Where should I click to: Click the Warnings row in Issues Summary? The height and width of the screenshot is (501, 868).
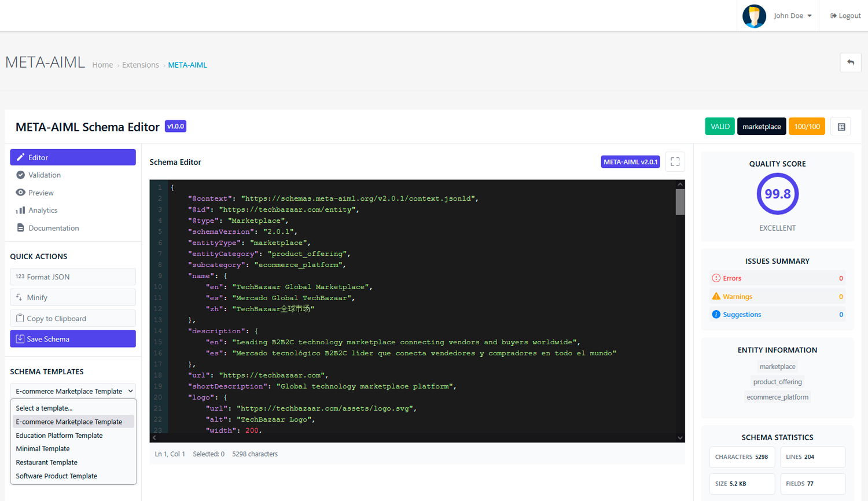pos(777,296)
